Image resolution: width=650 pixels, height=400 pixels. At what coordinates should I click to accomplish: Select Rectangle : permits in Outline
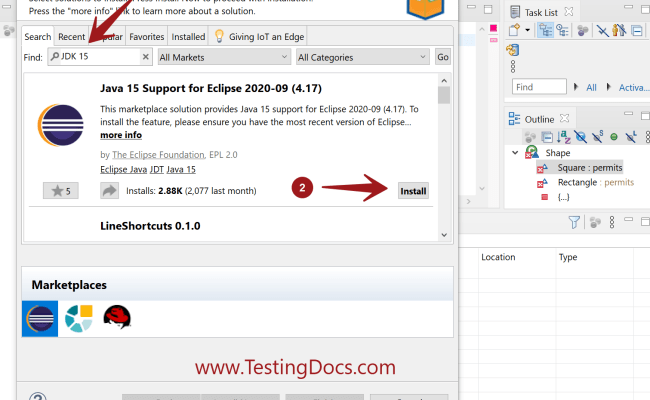596,182
